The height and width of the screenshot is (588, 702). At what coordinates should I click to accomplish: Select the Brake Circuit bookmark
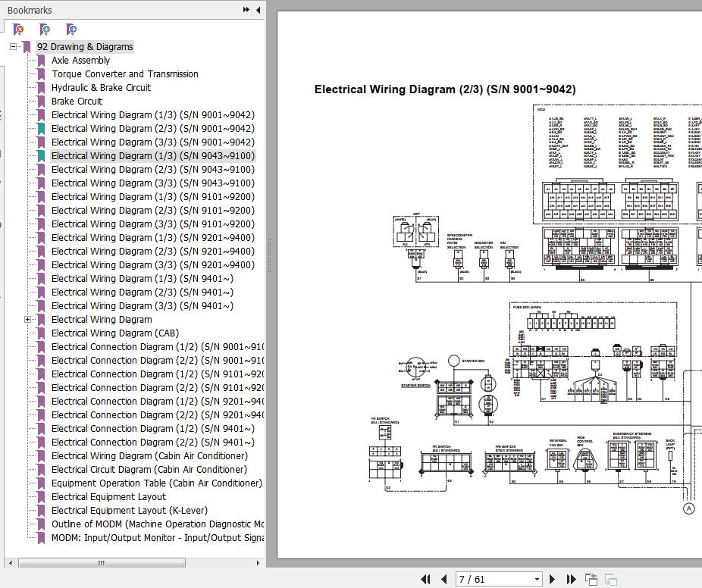(77, 102)
